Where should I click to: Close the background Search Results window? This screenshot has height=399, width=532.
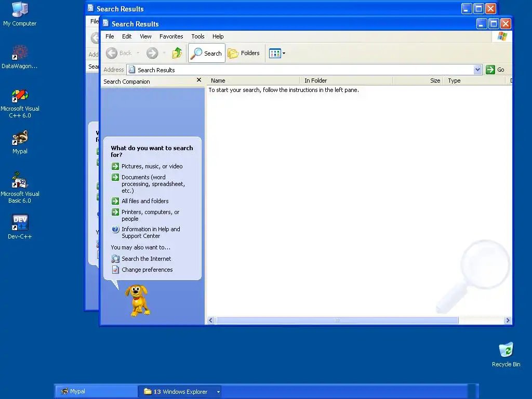(490, 8)
